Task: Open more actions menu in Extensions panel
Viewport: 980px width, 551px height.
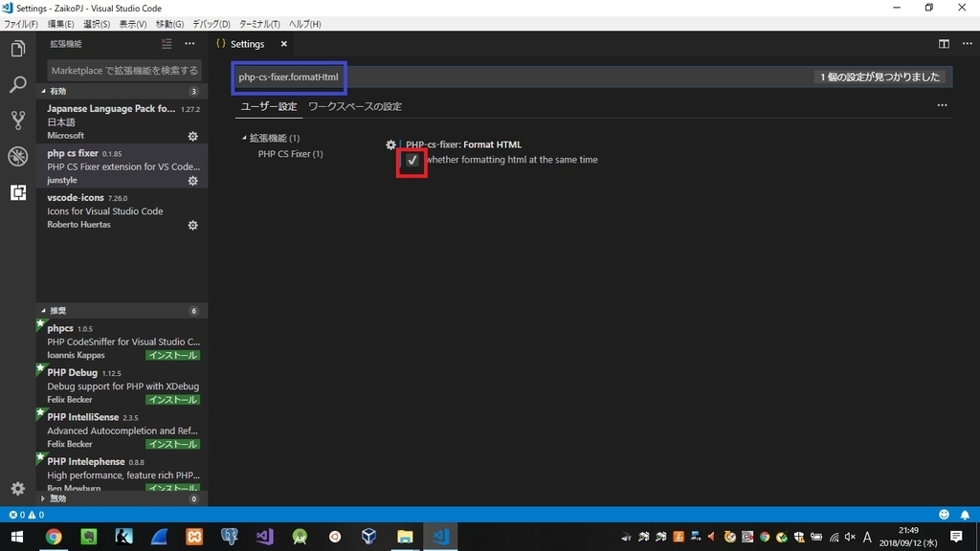Action: (189, 43)
